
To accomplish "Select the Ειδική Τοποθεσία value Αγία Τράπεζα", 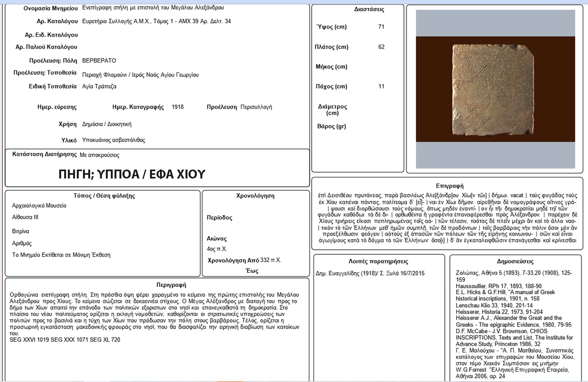I will [x=99, y=86].
